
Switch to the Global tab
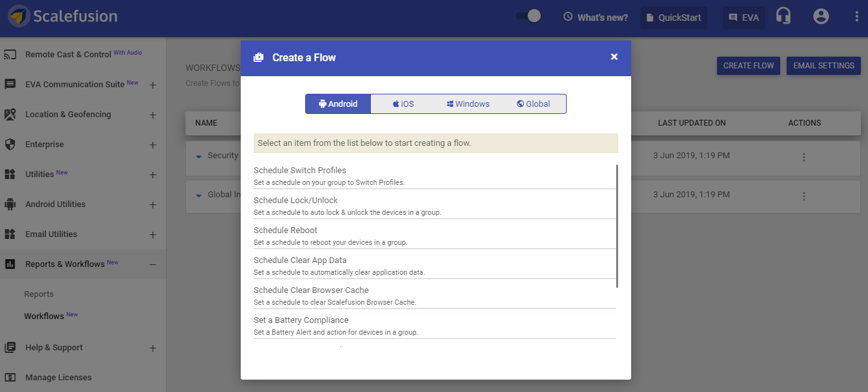coord(534,104)
